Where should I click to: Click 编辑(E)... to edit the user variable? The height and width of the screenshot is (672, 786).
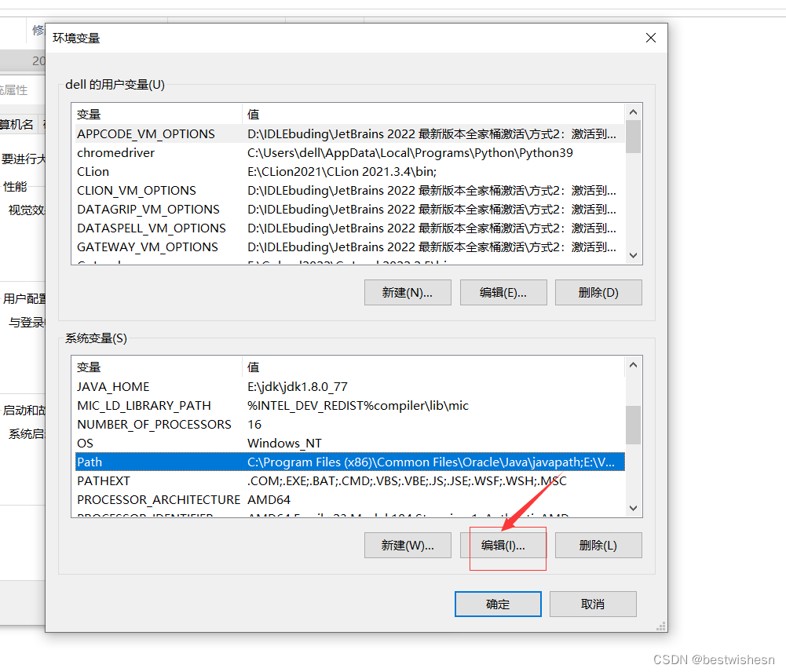coord(503,292)
